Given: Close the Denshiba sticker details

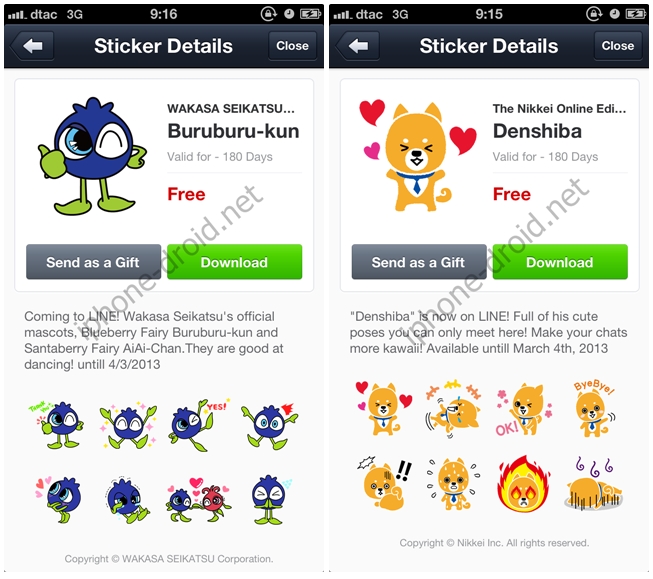Looking at the screenshot, I should pos(618,46).
